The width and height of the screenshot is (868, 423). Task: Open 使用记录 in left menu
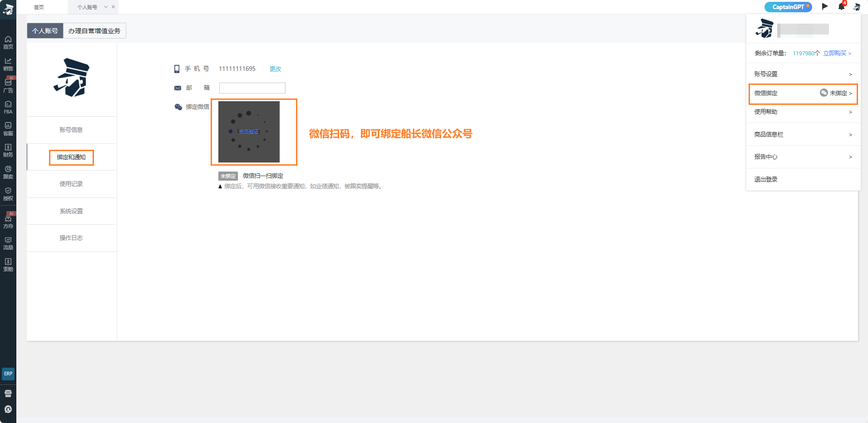point(71,184)
